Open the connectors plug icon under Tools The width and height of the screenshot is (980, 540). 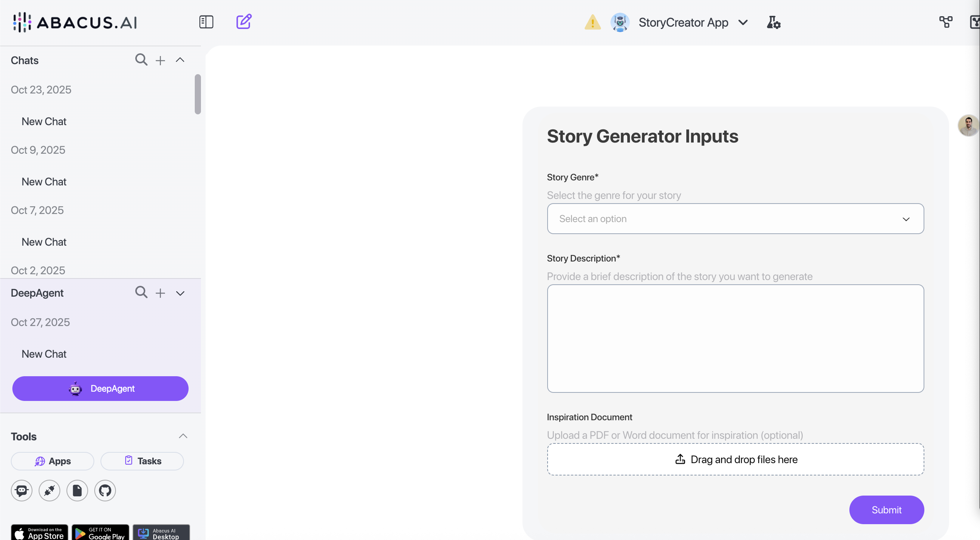(x=49, y=490)
